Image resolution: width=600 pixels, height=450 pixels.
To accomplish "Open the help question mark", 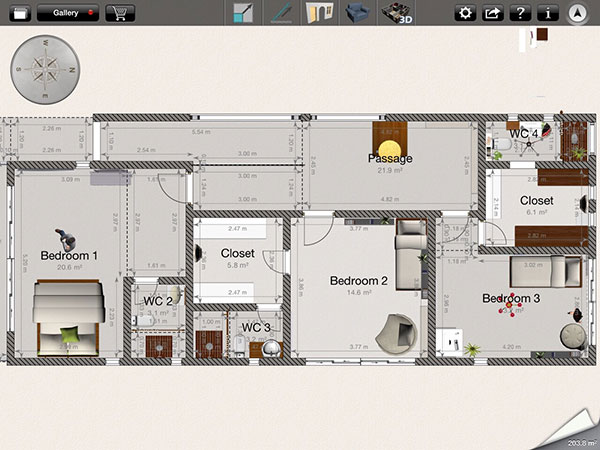I will click(520, 13).
